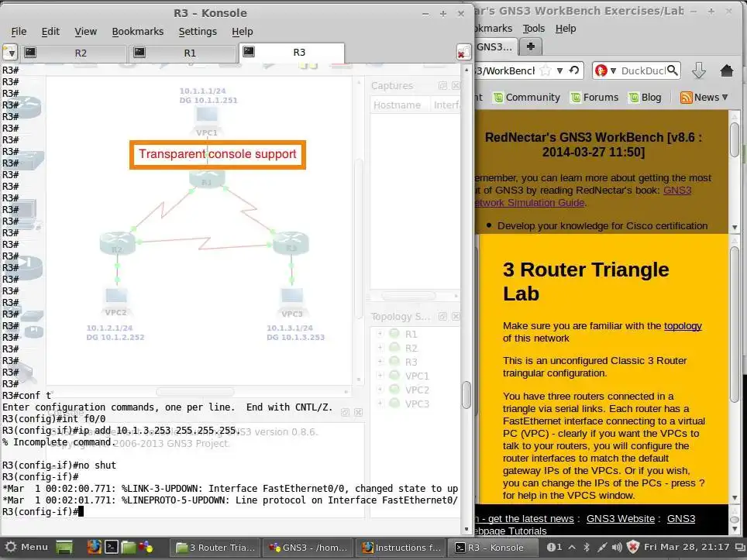
Task: Expand the VPC2 node in Topology Summary
Action: click(x=380, y=390)
